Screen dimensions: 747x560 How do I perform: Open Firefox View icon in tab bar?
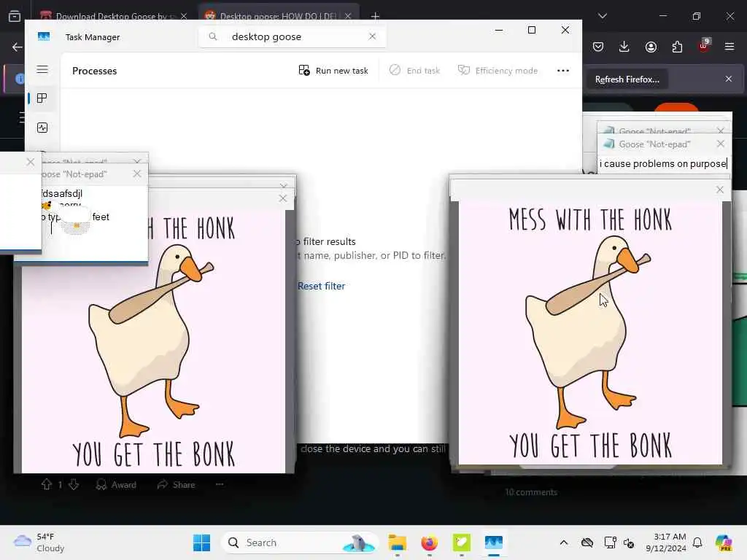[x=15, y=16]
